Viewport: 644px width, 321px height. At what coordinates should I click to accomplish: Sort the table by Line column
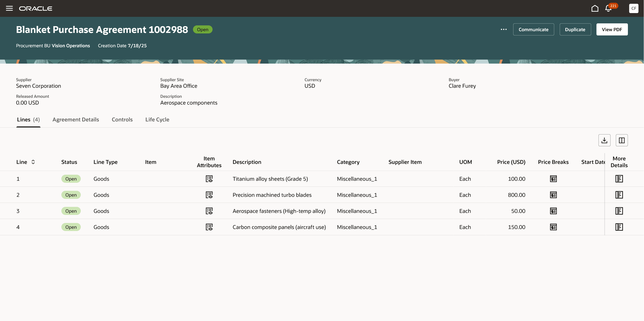[33, 162]
